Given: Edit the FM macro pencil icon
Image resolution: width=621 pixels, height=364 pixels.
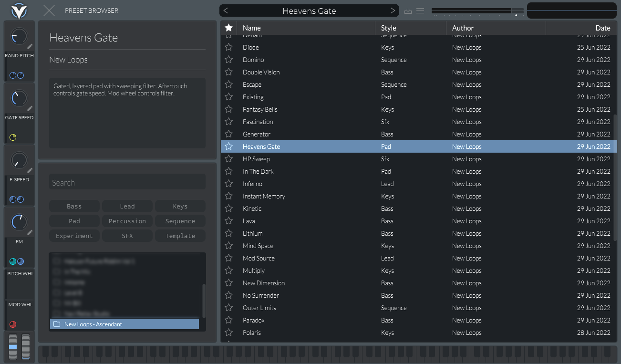Looking at the screenshot, I should tap(30, 232).
